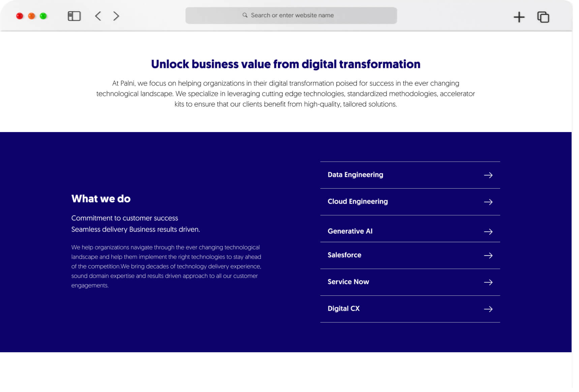Click the arrow beside Digital CX
Image resolution: width=579 pixels, height=392 pixels.
(488, 309)
